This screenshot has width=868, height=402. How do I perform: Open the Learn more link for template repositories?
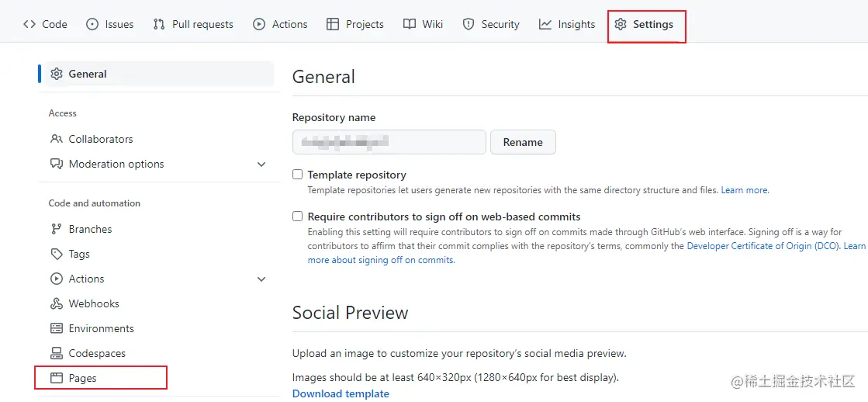[745, 190]
